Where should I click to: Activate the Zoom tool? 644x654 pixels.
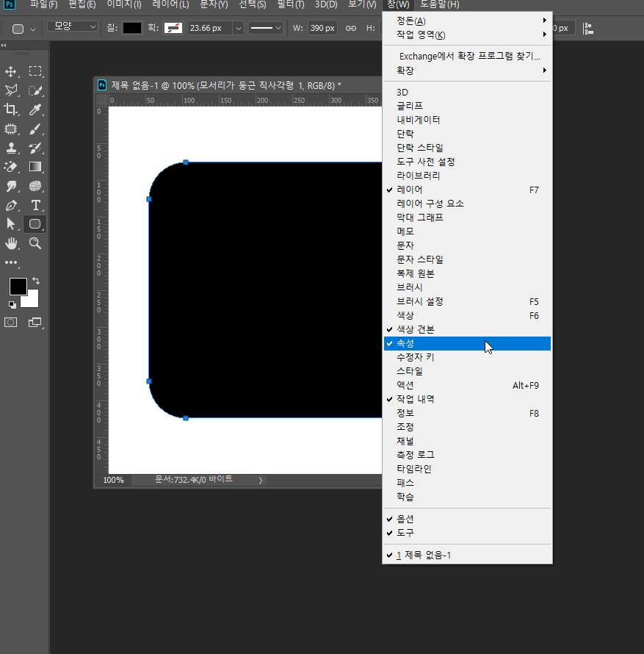[35, 244]
